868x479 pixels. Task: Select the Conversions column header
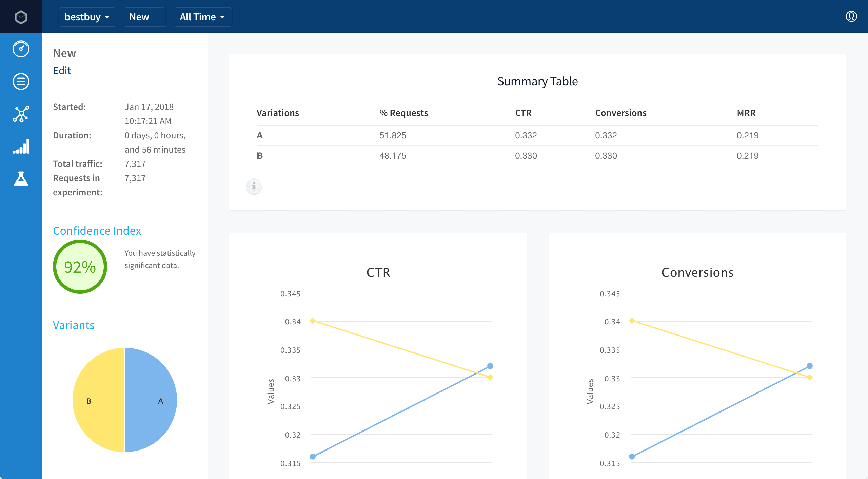coord(620,113)
